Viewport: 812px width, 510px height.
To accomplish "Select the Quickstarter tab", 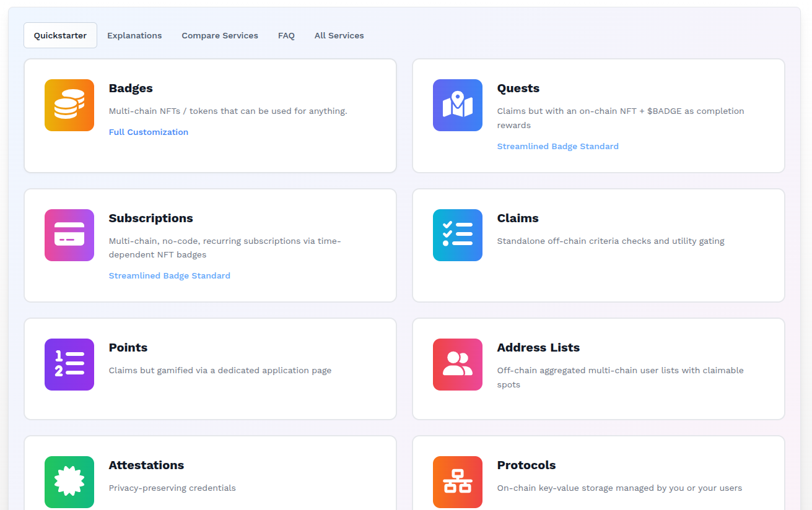I will (x=60, y=36).
